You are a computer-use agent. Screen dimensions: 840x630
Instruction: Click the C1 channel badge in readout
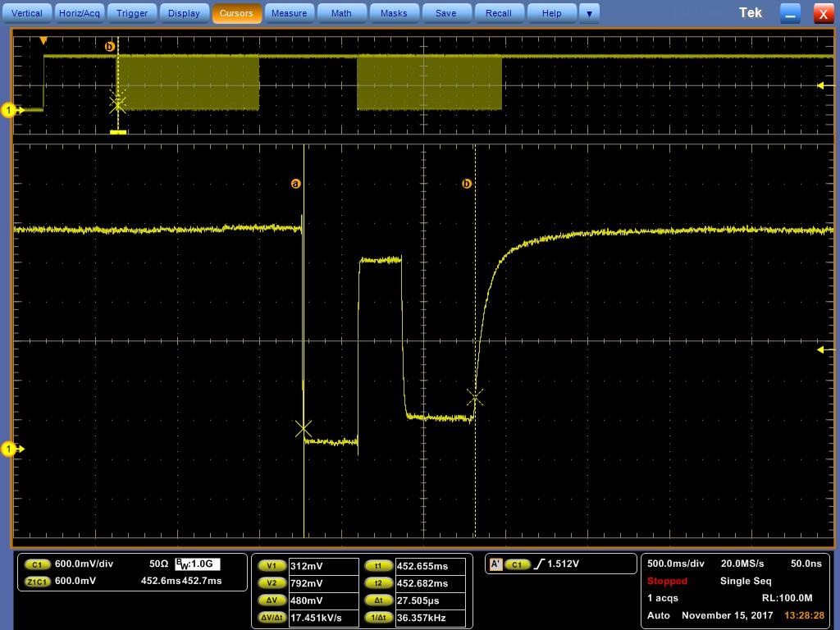tap(37, 564)
